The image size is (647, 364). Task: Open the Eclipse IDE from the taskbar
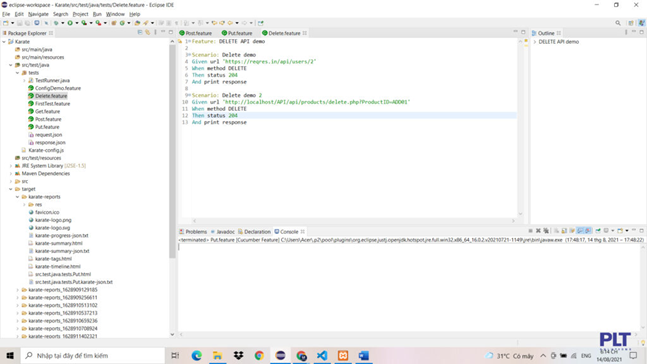280,355
